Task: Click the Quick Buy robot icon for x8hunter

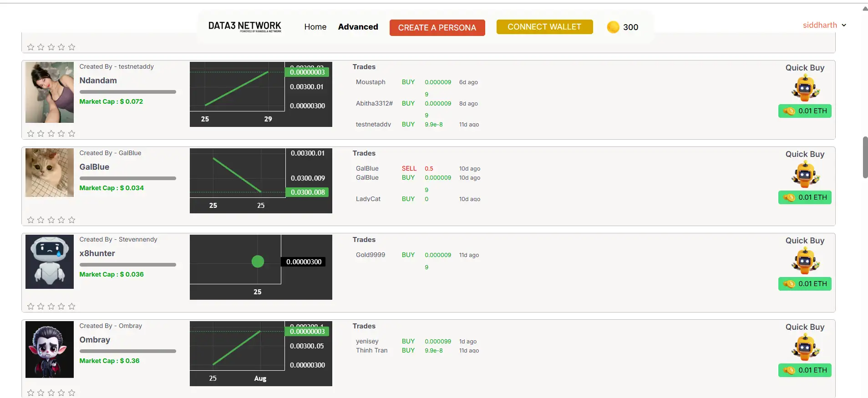Action: pyautogui.click(x=805, y=261)
